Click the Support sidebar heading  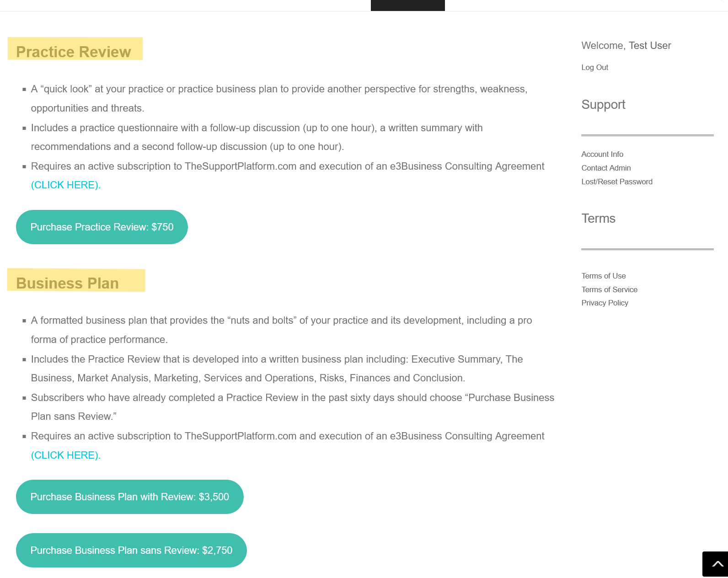603,105
